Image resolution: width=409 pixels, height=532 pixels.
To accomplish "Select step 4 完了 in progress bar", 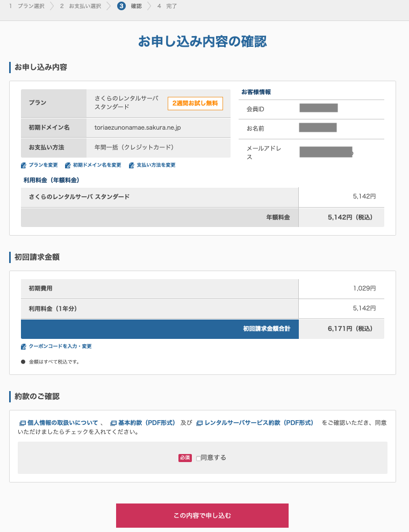I will tap(167, 6).
